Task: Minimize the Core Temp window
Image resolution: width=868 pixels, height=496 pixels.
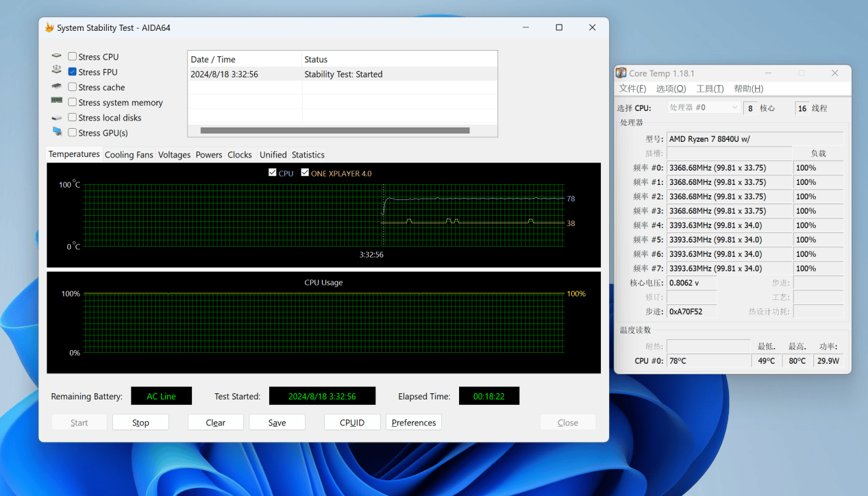Action: click(x=769, y=73)
